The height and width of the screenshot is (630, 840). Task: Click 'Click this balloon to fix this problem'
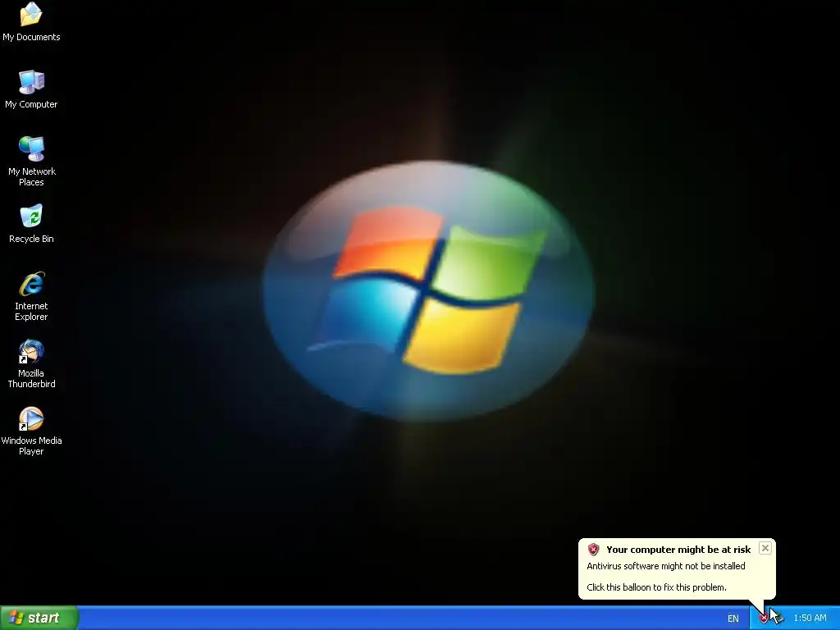(x=656, y=587)
